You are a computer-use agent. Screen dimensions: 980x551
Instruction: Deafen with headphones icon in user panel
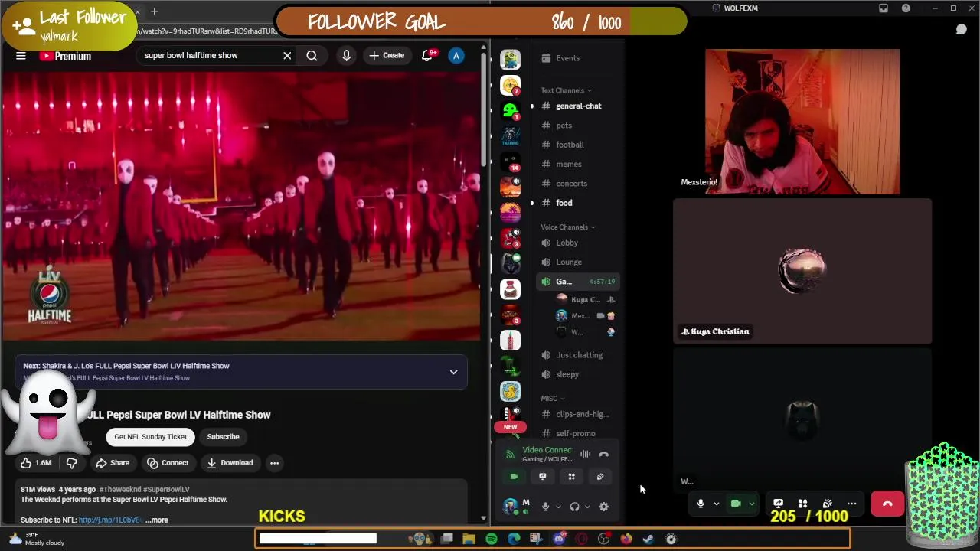[574, 506]
